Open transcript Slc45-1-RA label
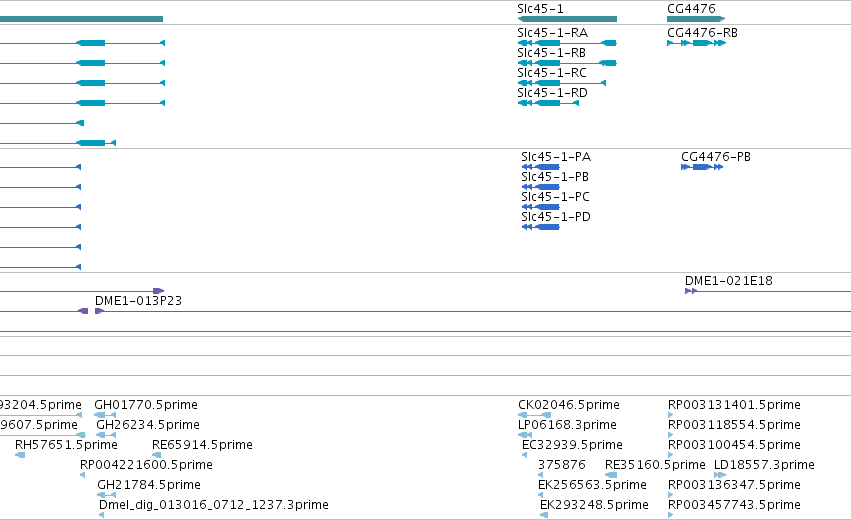Screen dimensions: 851x520 point(552,33)
